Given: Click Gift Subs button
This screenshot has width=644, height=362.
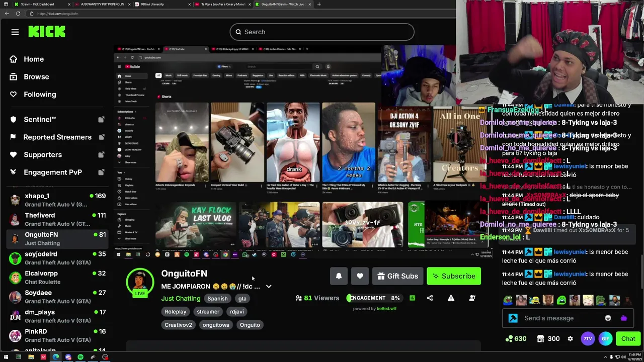Looking at the screenshot, I should (x=397, y=276).
